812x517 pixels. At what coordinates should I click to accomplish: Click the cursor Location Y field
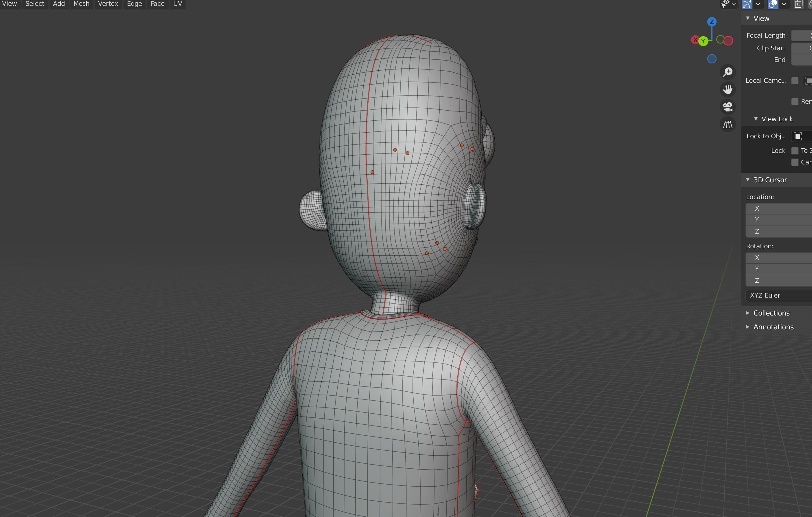(x=779, y=220)
